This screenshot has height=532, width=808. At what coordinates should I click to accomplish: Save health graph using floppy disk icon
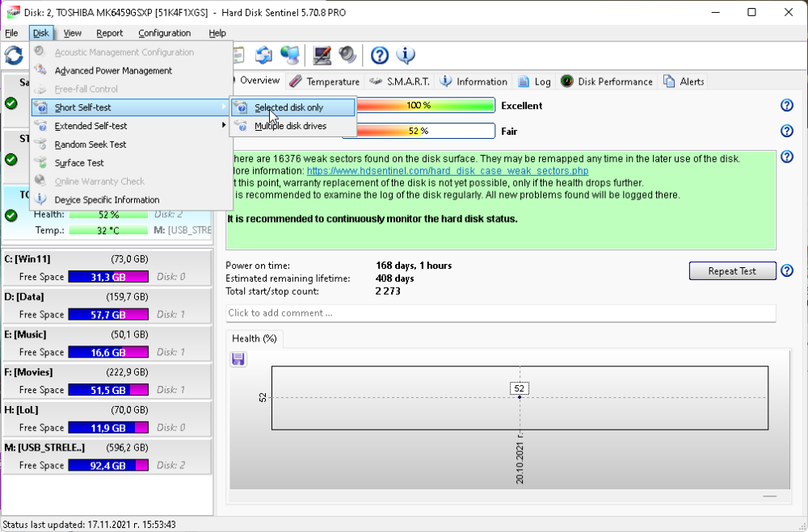pos(238,359)
